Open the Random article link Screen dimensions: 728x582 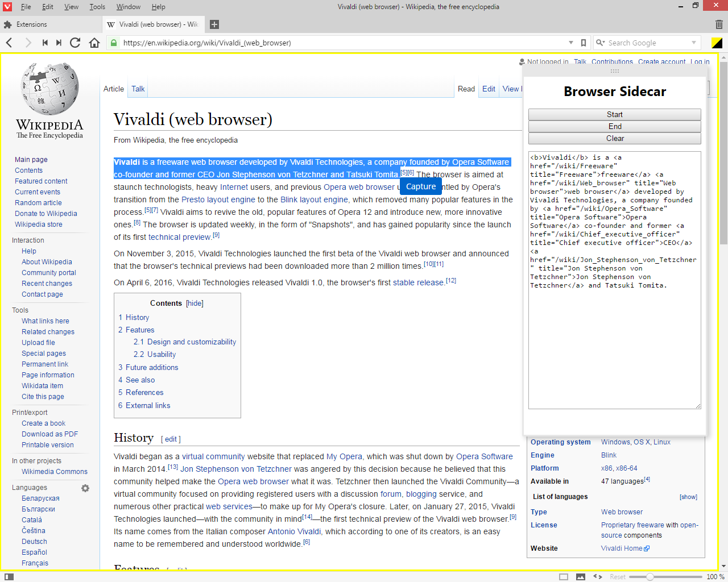(x=38, y=203)
